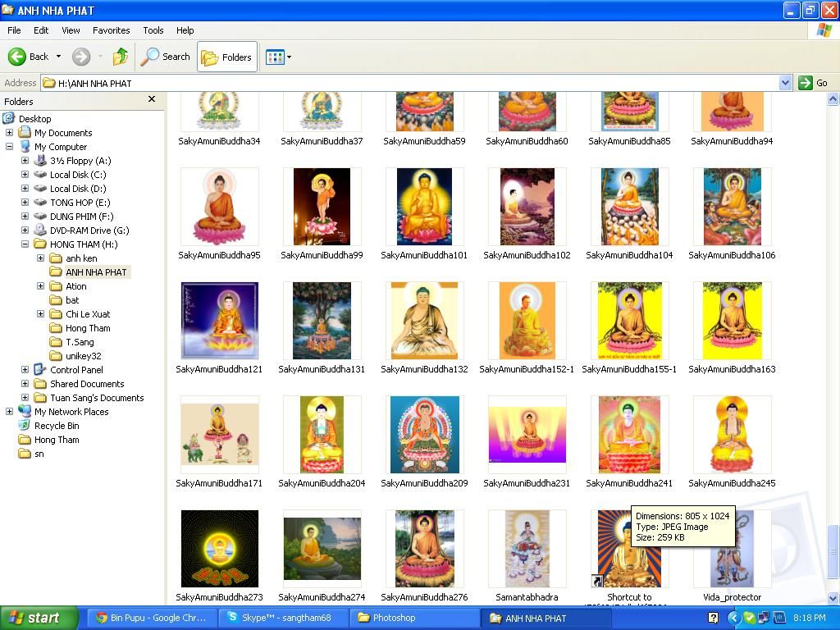Click SakyAmuniBuddha245 file name
Image resolution: width=840 pixels, height=630 pixels.
coord(732,483)
